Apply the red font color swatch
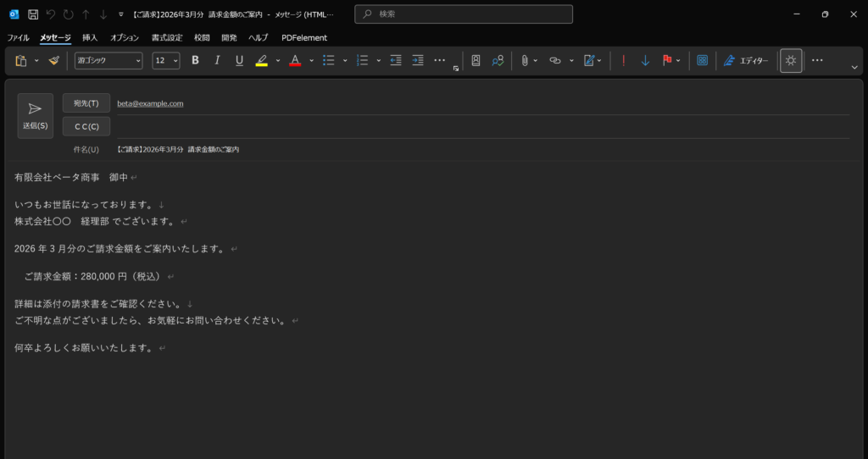 [x=295, y=61]
